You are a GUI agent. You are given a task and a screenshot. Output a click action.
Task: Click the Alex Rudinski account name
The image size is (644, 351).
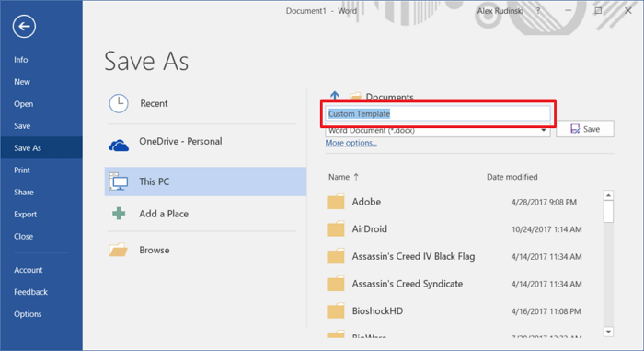click(500, 11)
